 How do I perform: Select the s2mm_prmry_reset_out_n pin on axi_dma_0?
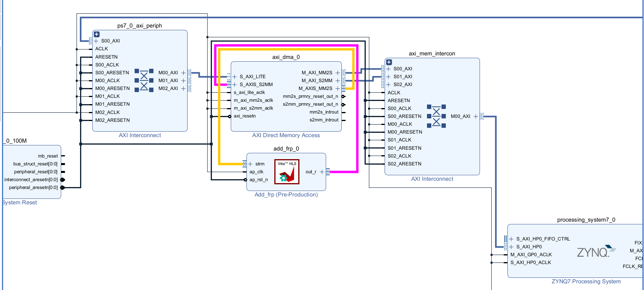pyautogui.click(x=310, y=104)
